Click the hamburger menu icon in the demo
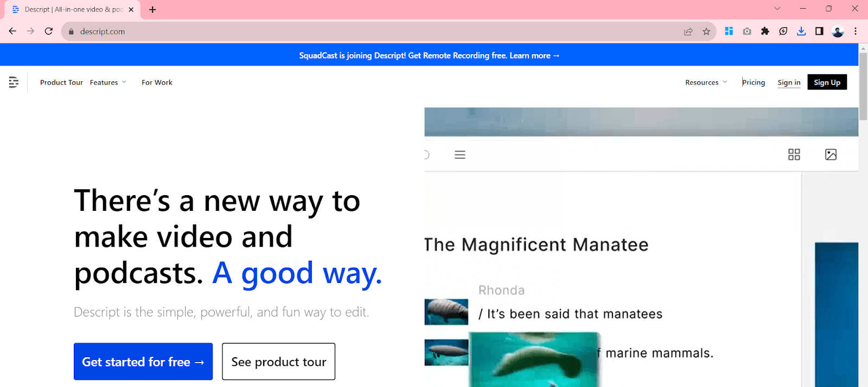The image size is (868, 387). pyautogui.click(x=460, y=154)
